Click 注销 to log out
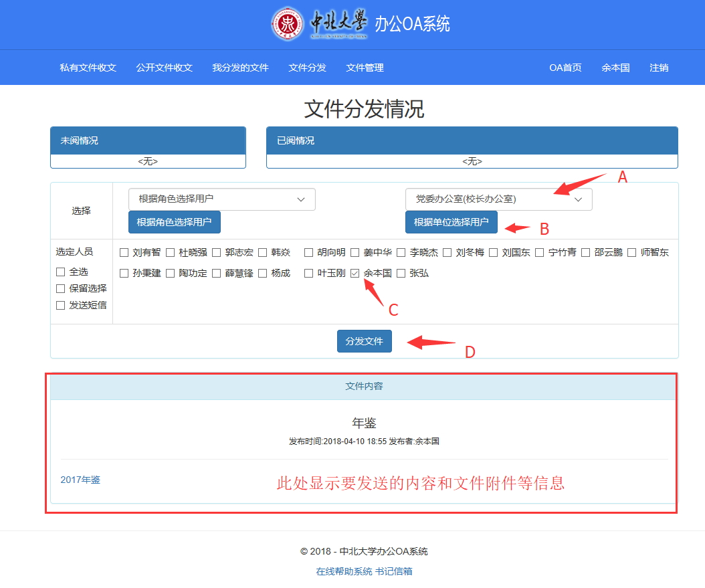 click(658, 68)
